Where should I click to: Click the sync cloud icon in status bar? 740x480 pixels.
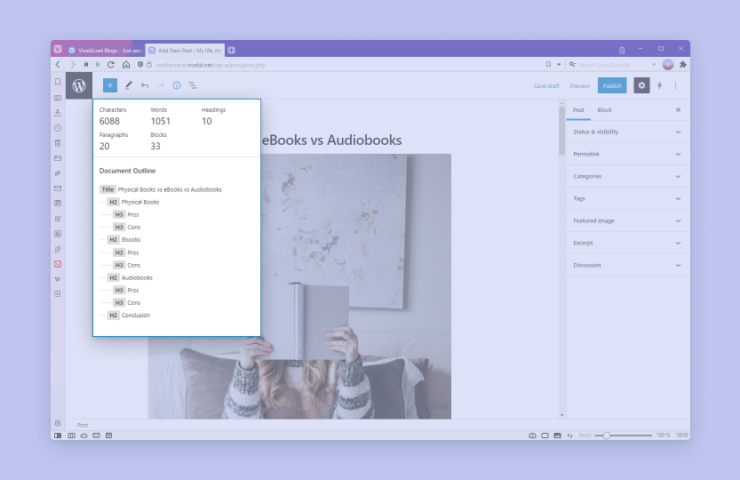(x=84, y=436)
